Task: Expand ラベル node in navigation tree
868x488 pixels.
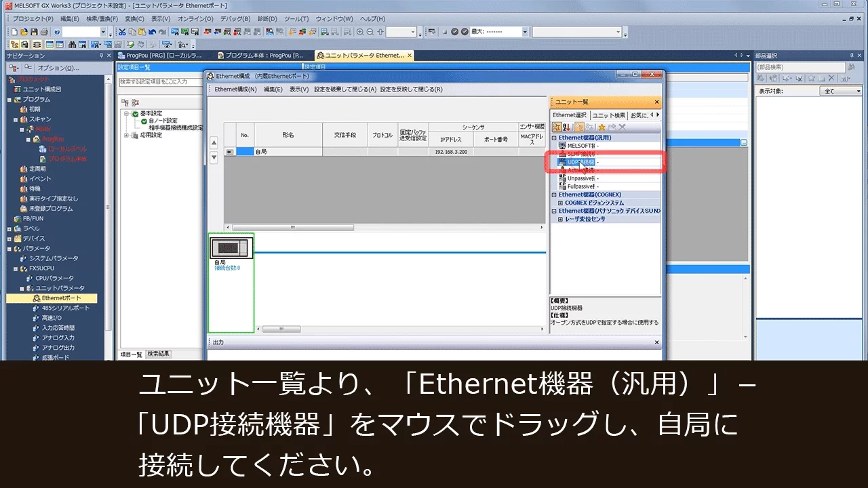Action: [x=9, y=228]
